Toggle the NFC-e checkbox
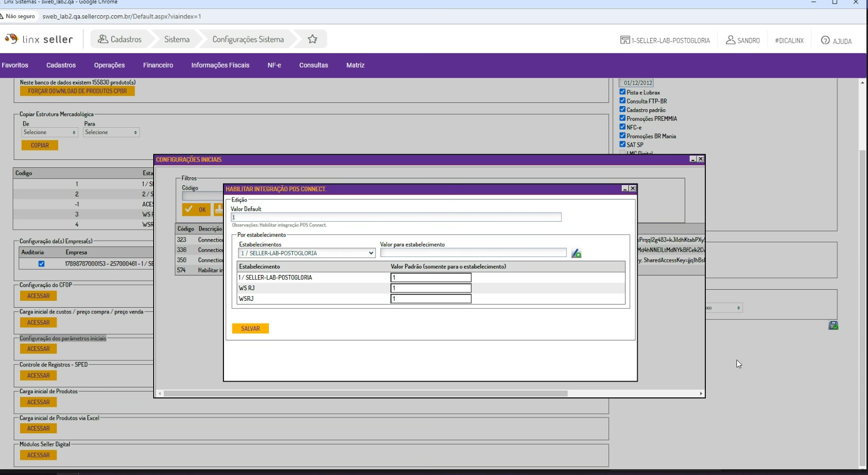Viewport: 868px width, 475px height. (x=622, y=127)
